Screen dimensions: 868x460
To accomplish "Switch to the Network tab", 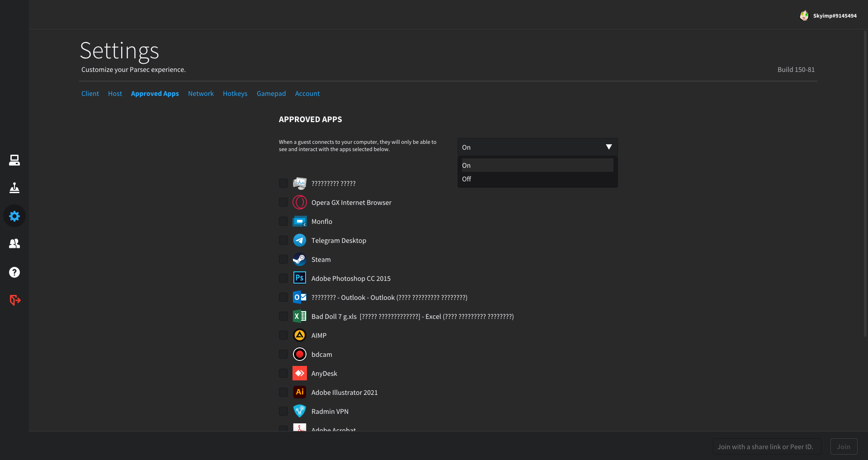I will [x=201, y=94].
